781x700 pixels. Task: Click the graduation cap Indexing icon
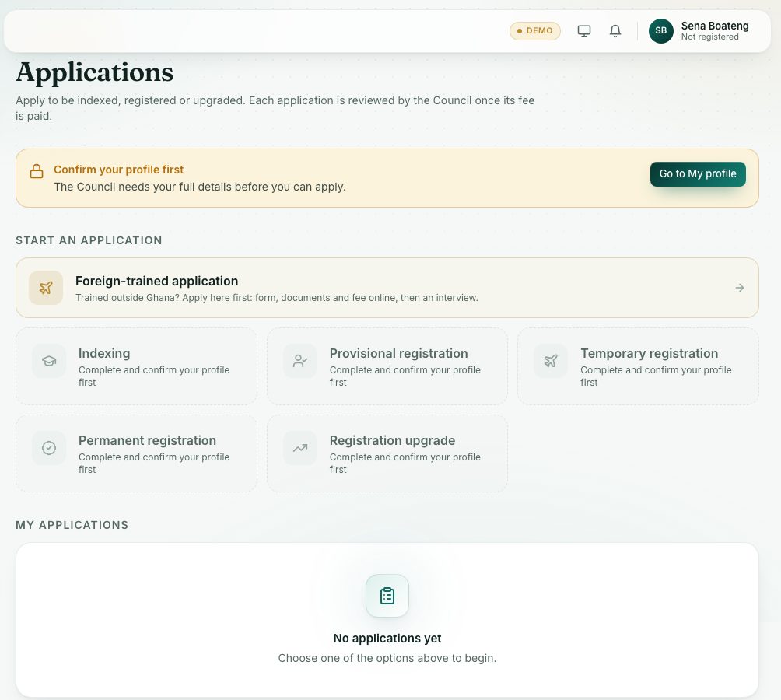(x=49, y=361)
